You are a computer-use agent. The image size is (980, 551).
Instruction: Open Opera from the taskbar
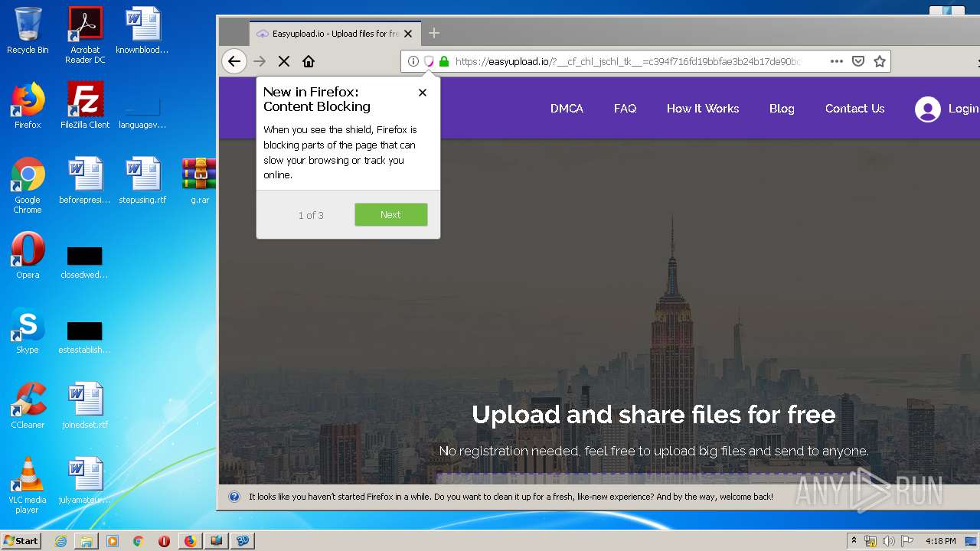(x=164, y=541)
